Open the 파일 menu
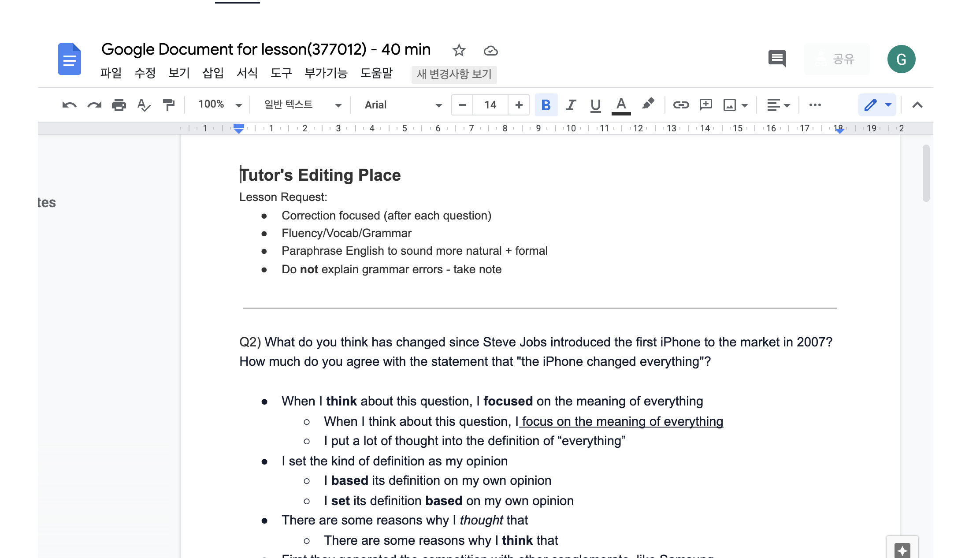This screenshot has width=980, height=558. pos(111,73)
